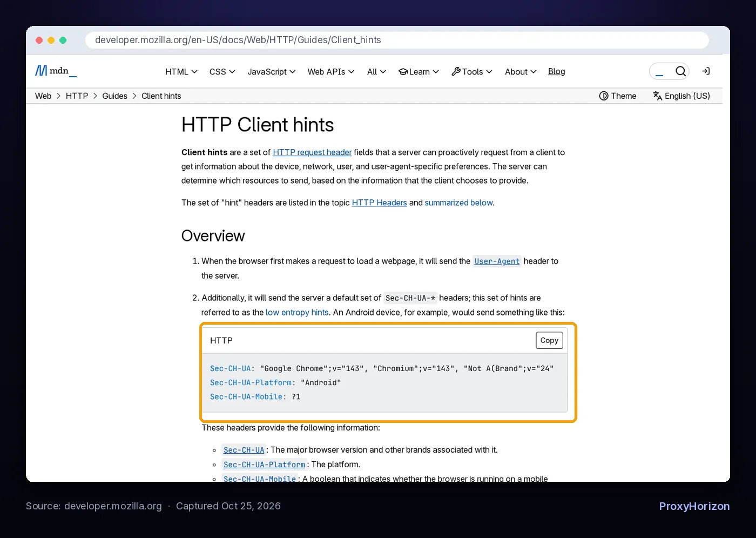756x538 pixels.
Task: Open the English (US) language selector
Action: [681, 96]
